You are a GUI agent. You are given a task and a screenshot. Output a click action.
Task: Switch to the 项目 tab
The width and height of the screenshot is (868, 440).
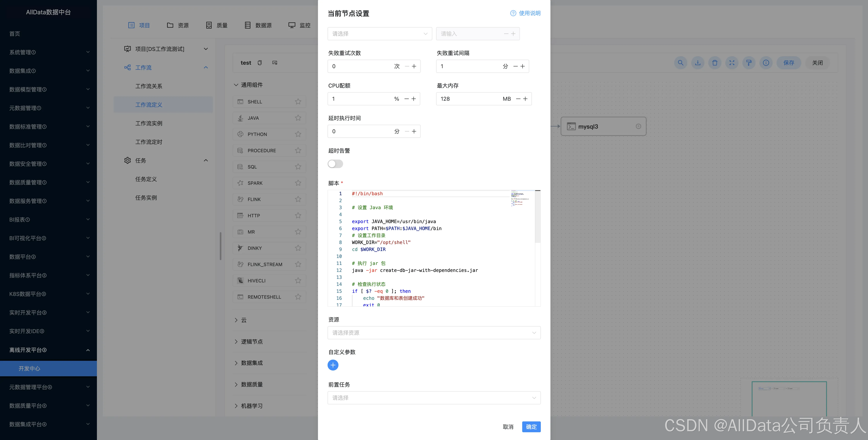pyautogui.click(x=139, y=25)
